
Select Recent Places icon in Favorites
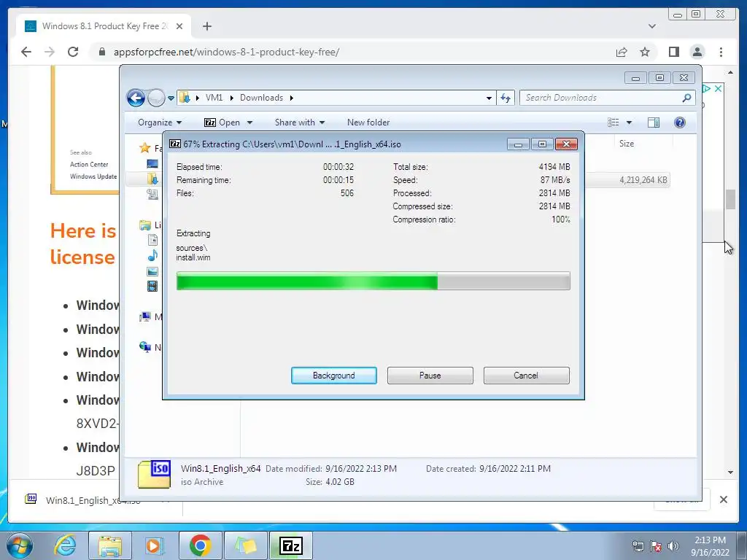pos(152,194)
